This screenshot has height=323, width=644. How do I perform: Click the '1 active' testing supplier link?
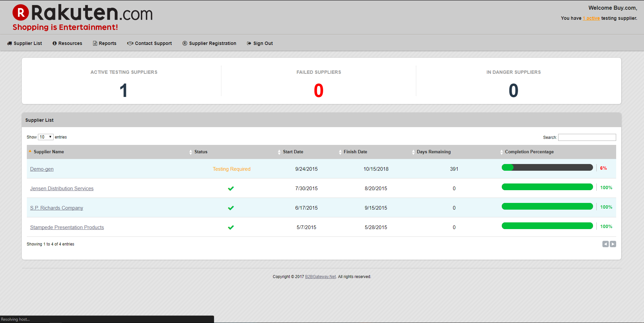tap(591, 18)
